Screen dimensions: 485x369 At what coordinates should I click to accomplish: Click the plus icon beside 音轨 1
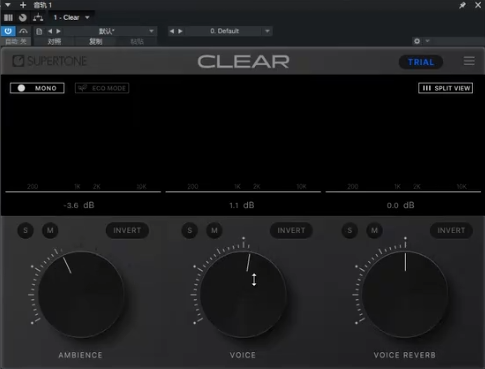[23, 5]
